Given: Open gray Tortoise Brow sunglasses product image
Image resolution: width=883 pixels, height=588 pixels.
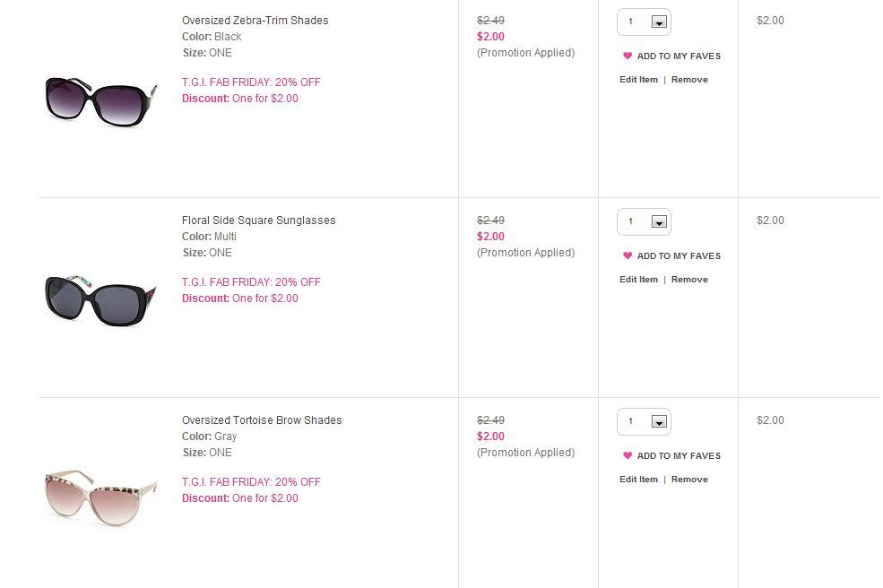Looking at the screenshot, I should coord(100,497).
